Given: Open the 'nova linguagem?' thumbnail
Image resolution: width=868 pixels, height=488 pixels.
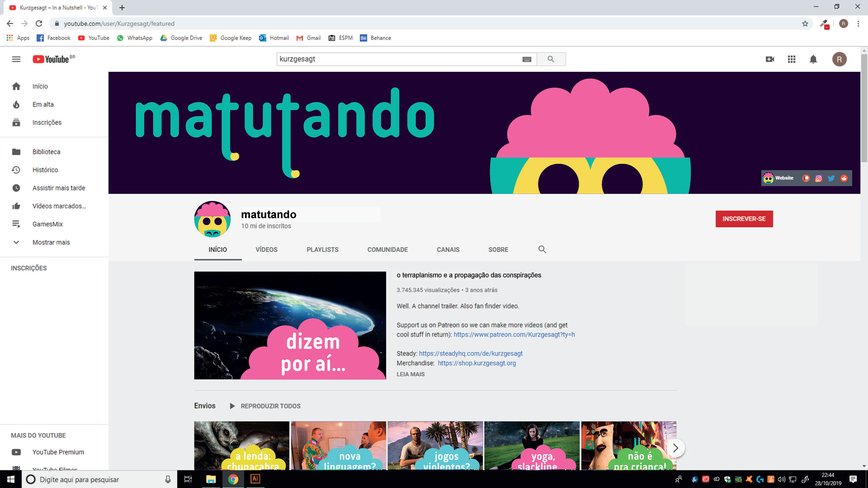Looking at the screenshot, I should [x=338, y=445].
